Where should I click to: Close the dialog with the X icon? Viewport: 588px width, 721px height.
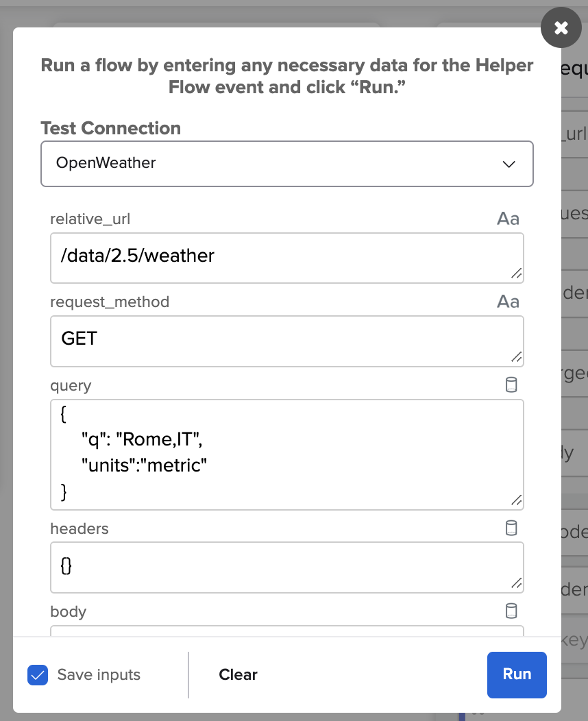561,28
